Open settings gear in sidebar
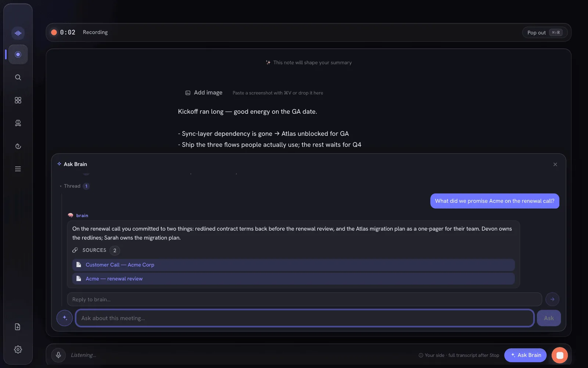 [x=18, y=350]
